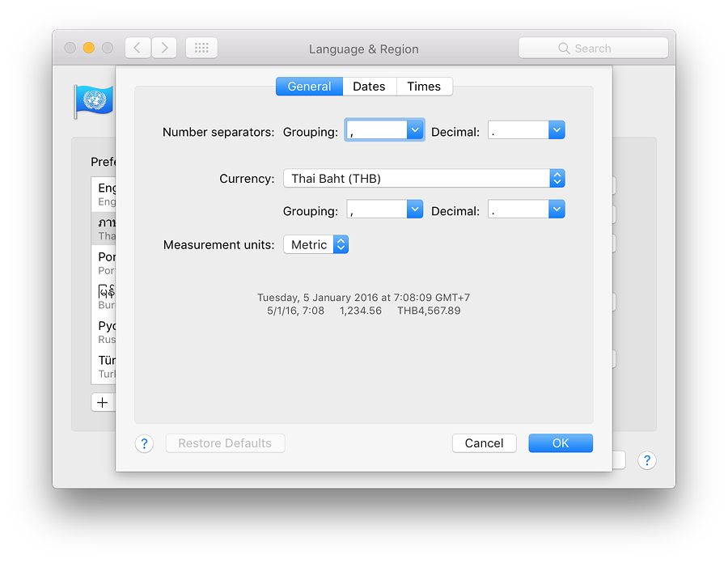Open number Grouping separator dropdown arrow
This screenshot has height=563, width=728.
click(415, 130)
